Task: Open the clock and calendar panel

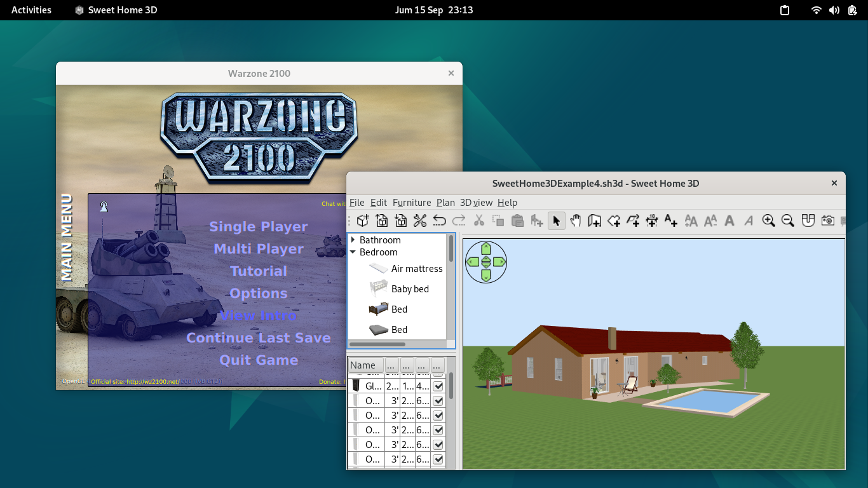Action: coord(434,10)
